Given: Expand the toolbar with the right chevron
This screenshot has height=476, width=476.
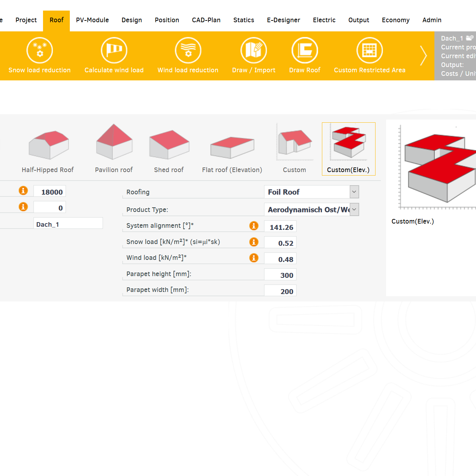Looking at the screenshot, I should [423, 56].
